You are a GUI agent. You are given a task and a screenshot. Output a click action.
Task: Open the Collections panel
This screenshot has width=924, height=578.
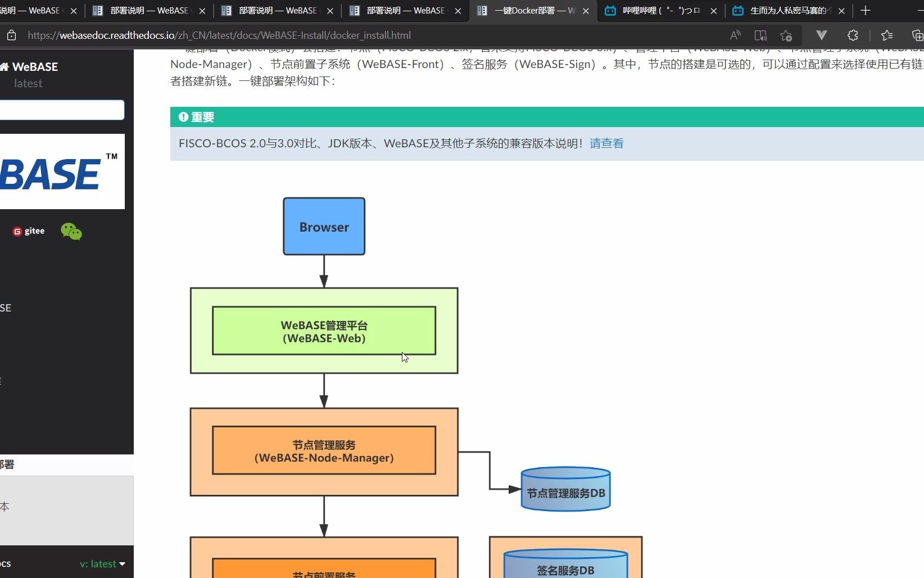(x=917, y=35)
